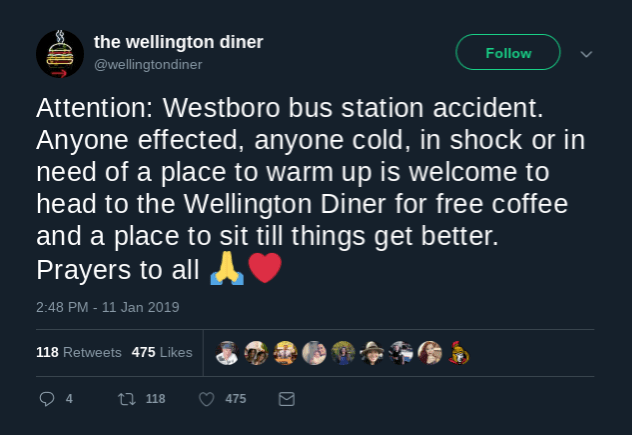Viewport: 632px width, 435px height.
Task: Toggle like with the heart icon
Action: [x=207, y=399]
